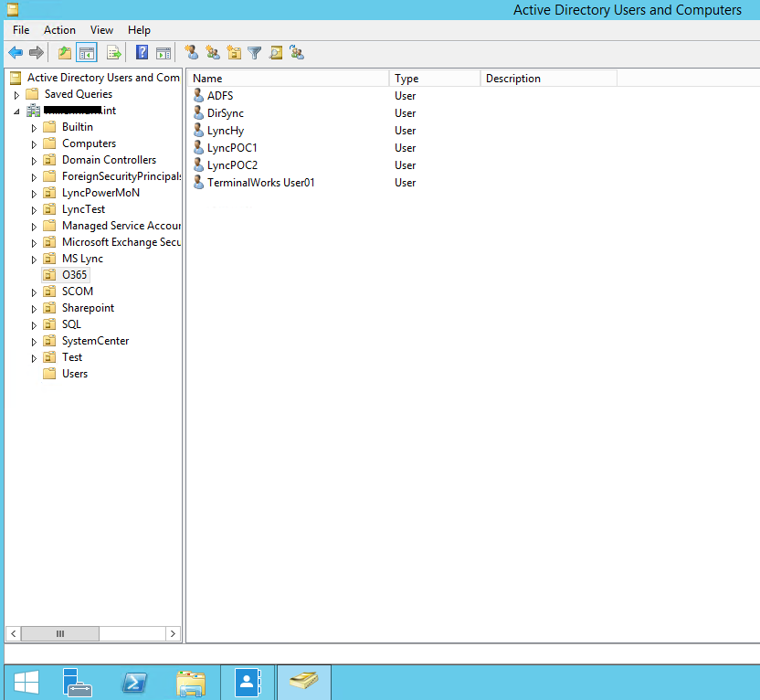Select the TerminalWorks User01 account
760x700 pixels.
260,184
